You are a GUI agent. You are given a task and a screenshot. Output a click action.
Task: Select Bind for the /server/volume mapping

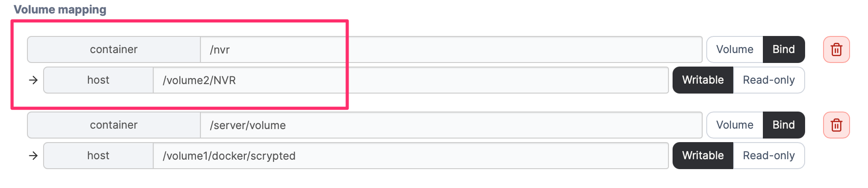tap(784, 125)
